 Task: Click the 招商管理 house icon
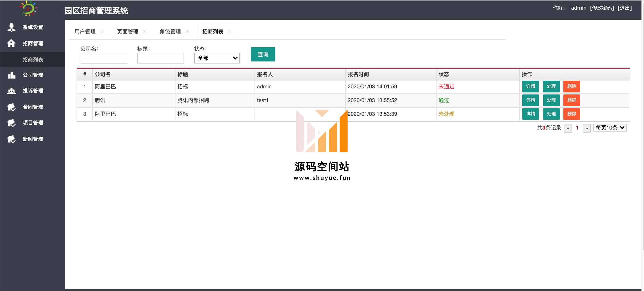click(11, 43)
